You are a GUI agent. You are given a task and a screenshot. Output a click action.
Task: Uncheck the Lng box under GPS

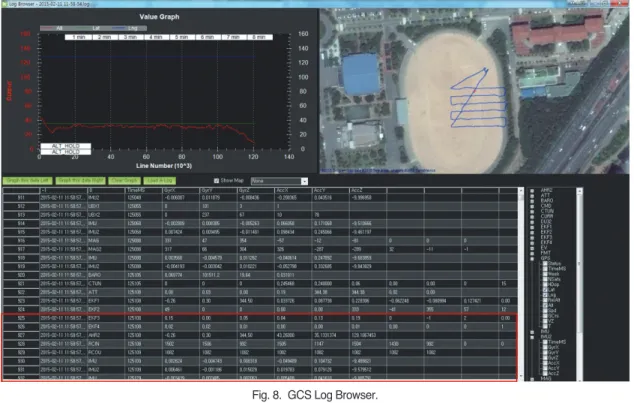[x=545, y=295]
